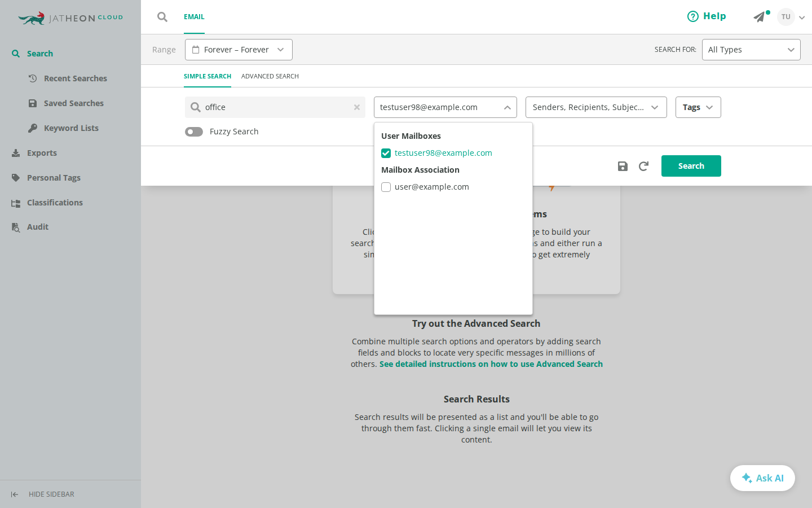The height and width of the screenshot is (508, 812).
Task: Open the Help circle icon
Action: tap(693, 16)
